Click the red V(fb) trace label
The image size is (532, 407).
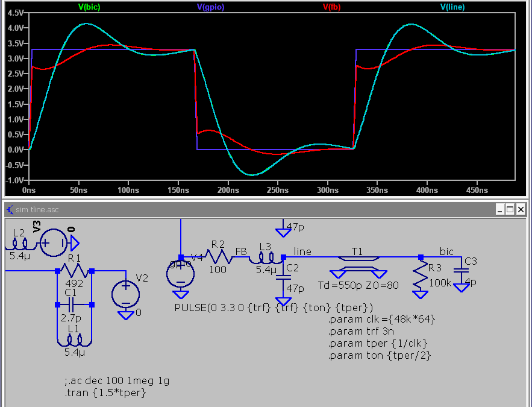333,7
